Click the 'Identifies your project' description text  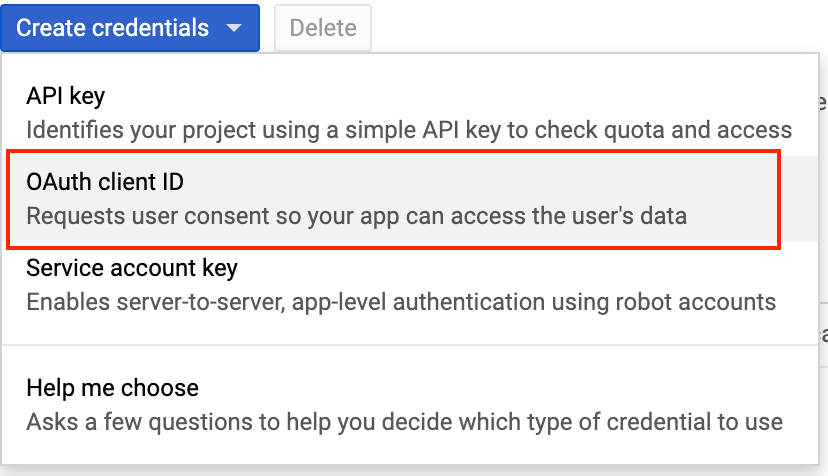pyautogui.click(x=409, y=130)
